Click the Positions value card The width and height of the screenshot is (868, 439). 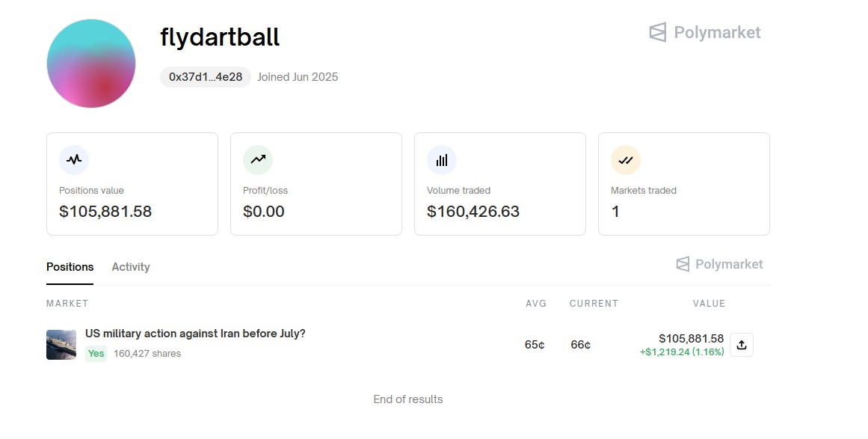click(x=132, y=184)
